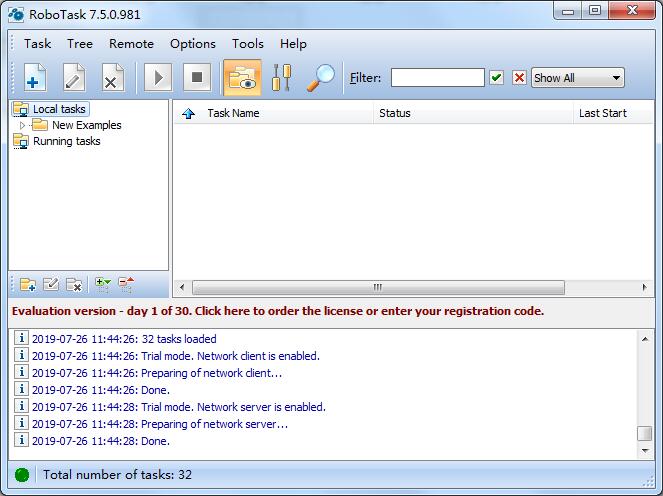Screen dimensions: 663x496
Task: Select log entry 'Network client is enabled'
Action: click(175, 356)
